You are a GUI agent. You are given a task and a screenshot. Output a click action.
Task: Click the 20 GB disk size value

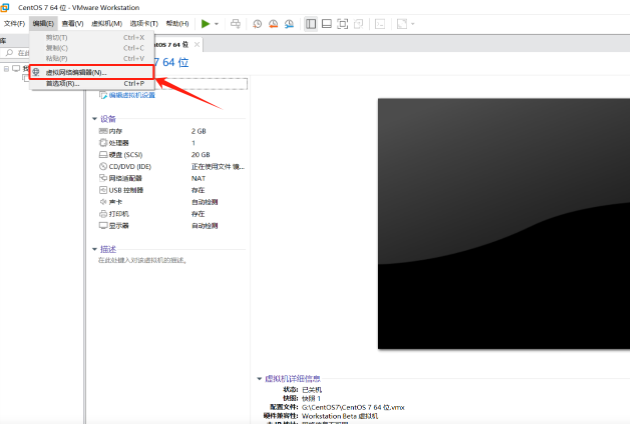[x=200, y=155]
